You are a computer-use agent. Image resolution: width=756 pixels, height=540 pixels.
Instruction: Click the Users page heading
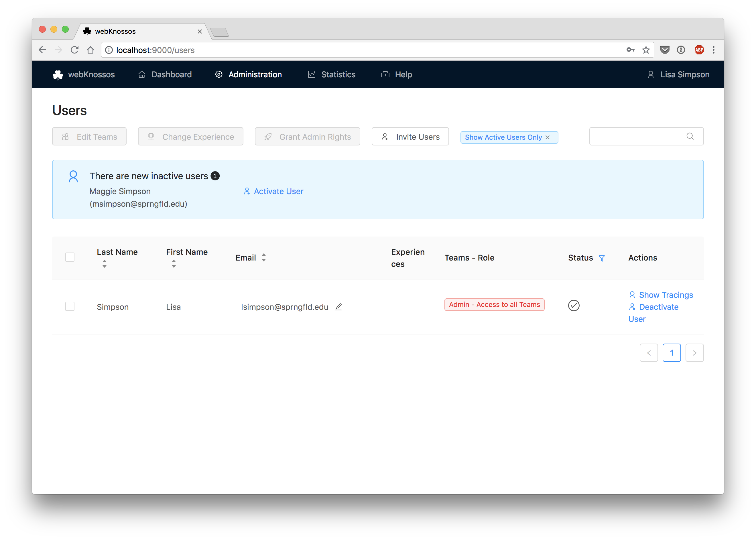(x=70, y=110)
